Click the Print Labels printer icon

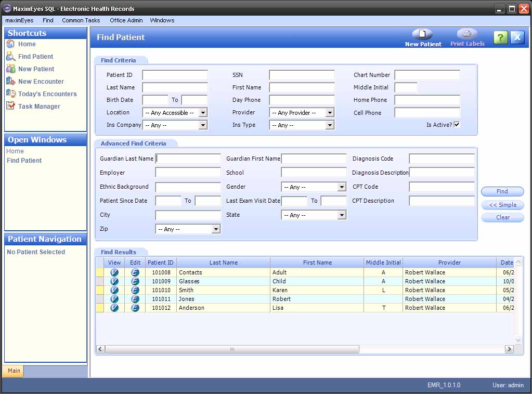(467, 34)
